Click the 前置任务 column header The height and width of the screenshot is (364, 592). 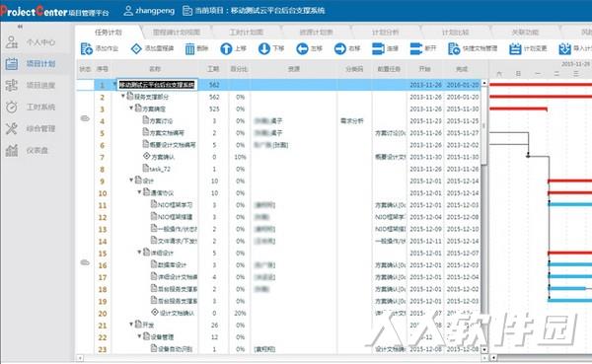389,69
